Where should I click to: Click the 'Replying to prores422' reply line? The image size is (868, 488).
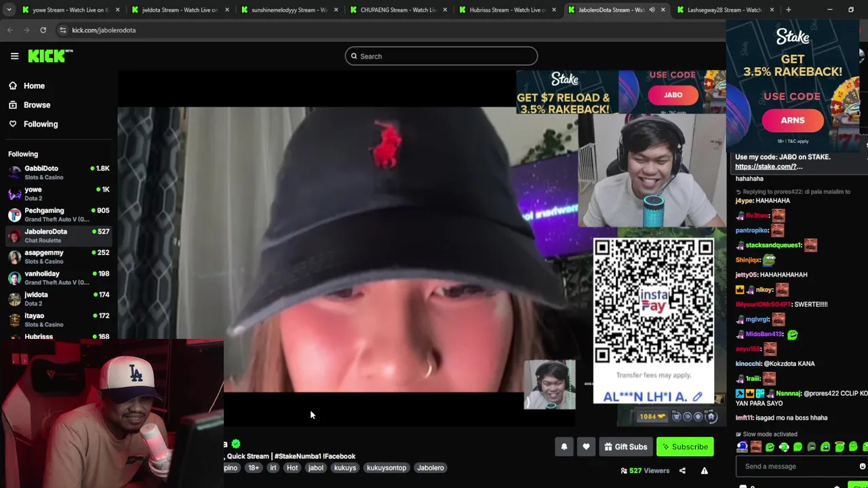(793, 192)
